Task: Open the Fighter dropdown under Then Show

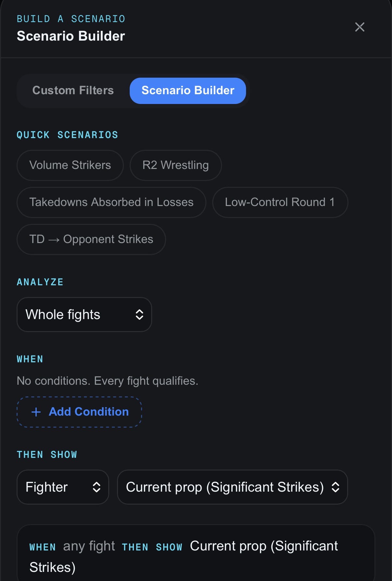Action: tap(63, 487)
